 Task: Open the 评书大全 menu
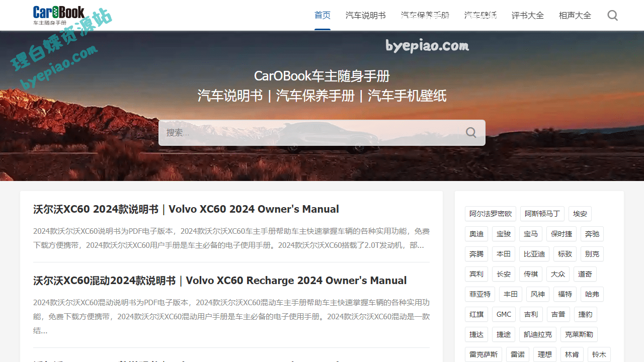point(528,15)
